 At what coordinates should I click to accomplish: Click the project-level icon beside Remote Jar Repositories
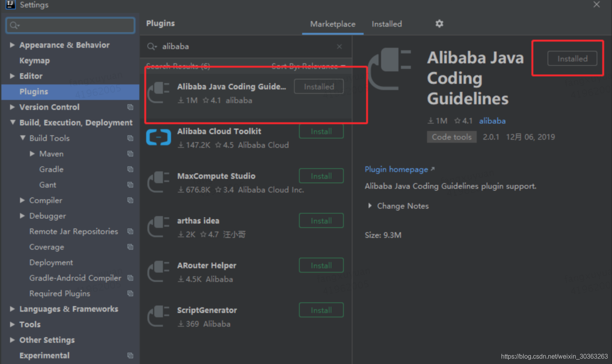click(130, 231)
